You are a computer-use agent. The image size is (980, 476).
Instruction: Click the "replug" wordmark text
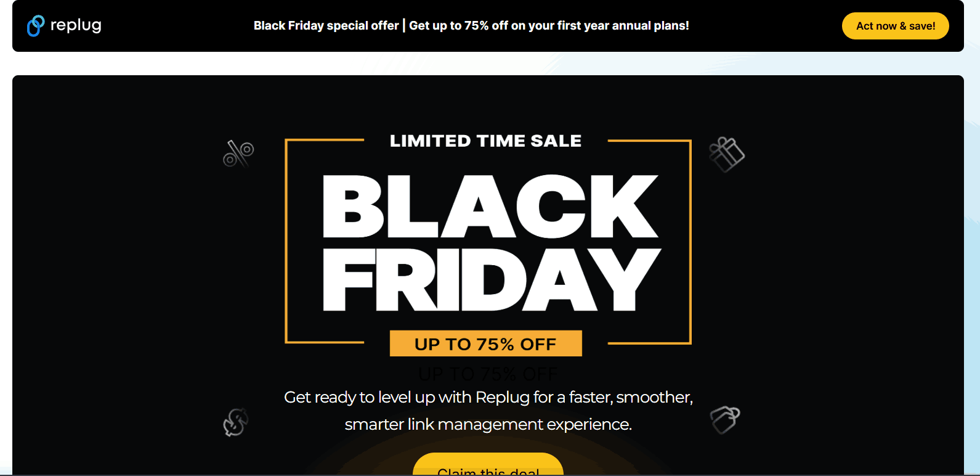pos(76,25)
